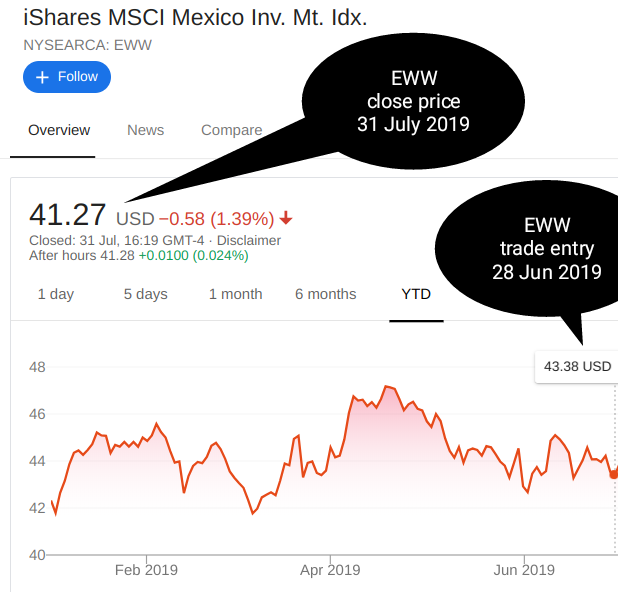Select the 6 months chart range
This screenshot has height=592, width=618.
(326, 294)
